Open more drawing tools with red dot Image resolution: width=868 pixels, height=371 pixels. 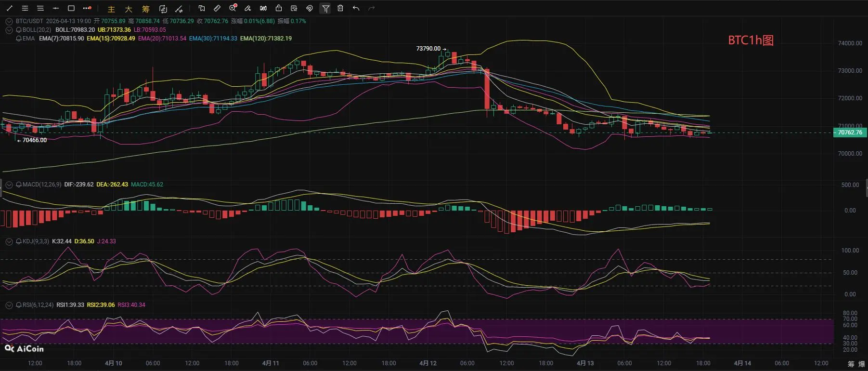[x=87, y=8]
